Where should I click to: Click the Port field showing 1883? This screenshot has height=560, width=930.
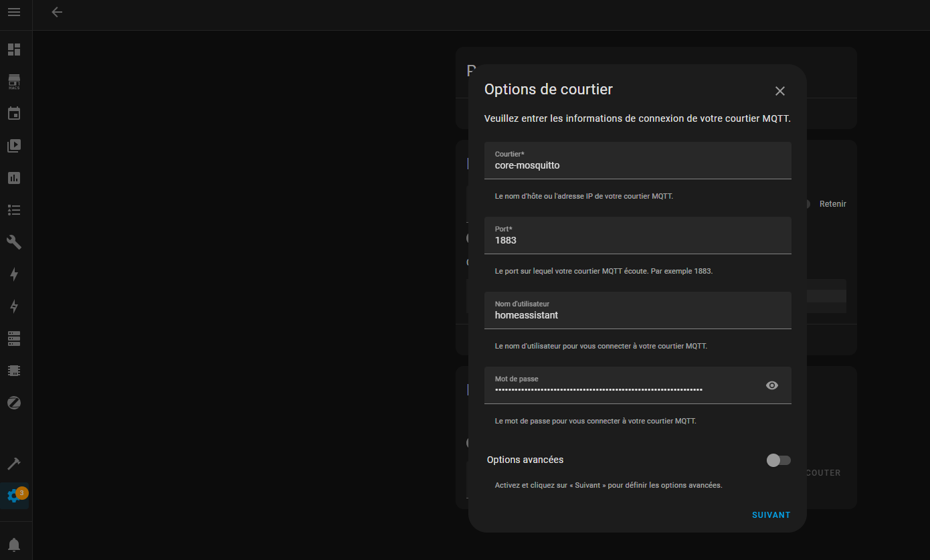[x=638, y=236]
